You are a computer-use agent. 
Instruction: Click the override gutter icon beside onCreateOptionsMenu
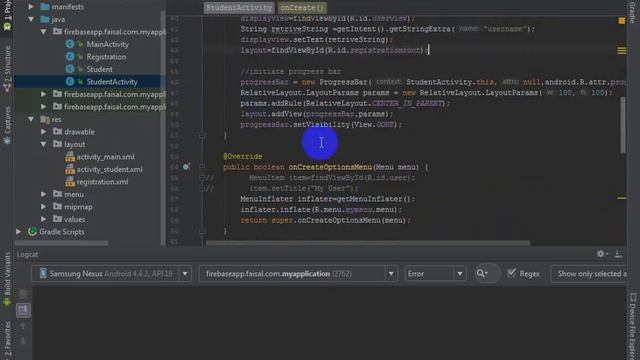tap(186, 167)
